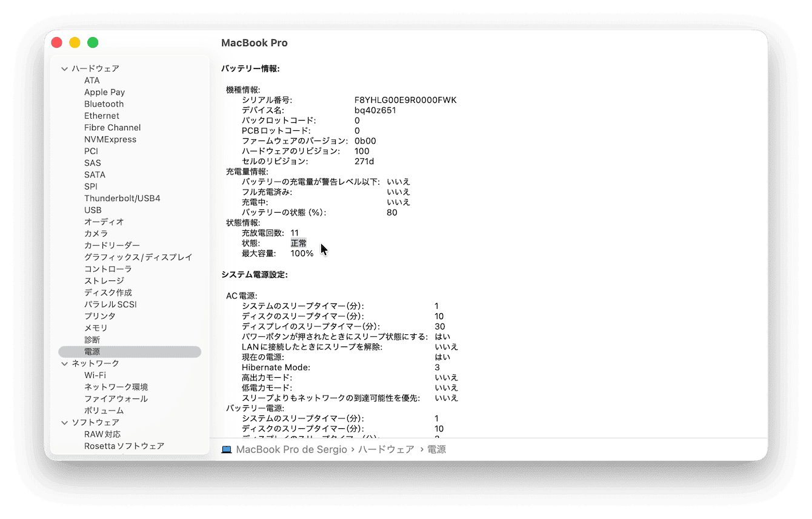Select ストレージ in the sidebar

point(104,281)
